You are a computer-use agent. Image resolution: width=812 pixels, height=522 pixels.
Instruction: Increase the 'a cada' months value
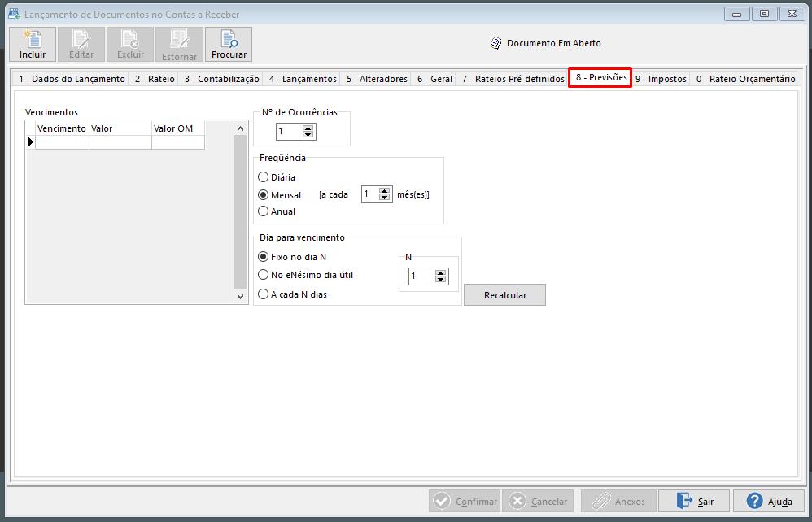pos(384,191)
